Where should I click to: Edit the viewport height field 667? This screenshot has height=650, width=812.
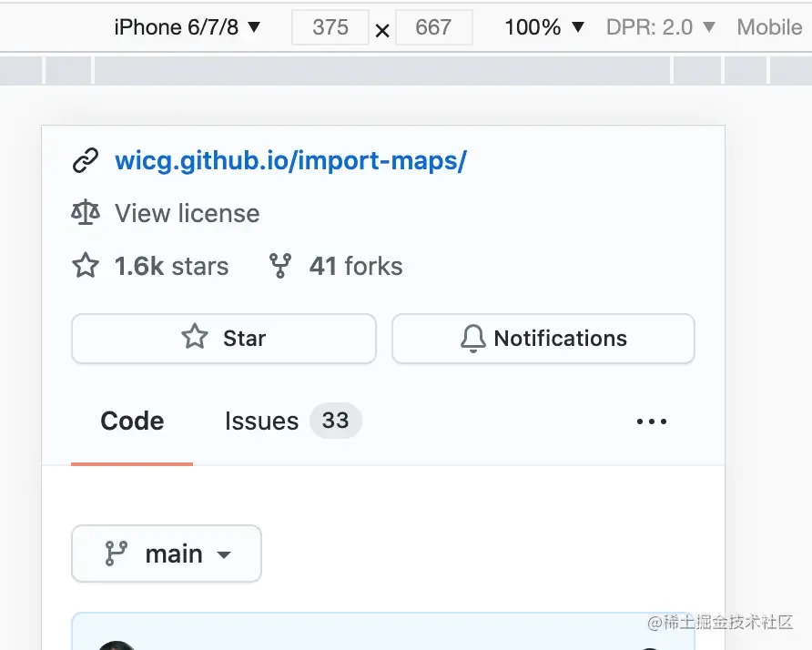tap(434, 27)
